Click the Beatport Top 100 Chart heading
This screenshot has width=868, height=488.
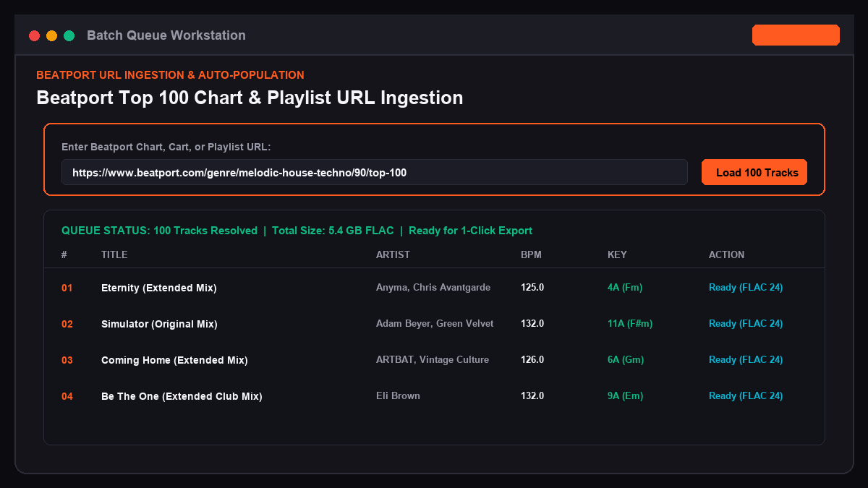[250, 98]
